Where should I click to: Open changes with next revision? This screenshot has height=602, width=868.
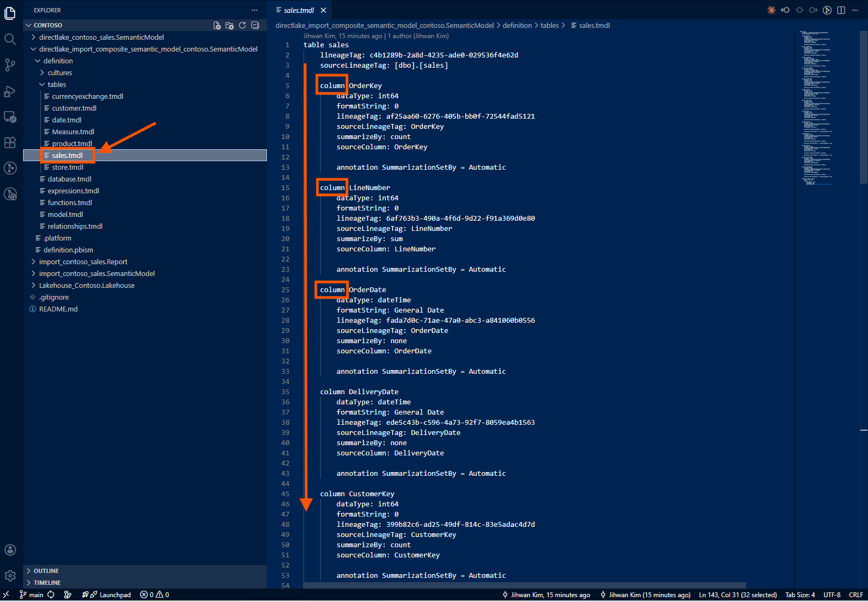[x=813, y=10]
